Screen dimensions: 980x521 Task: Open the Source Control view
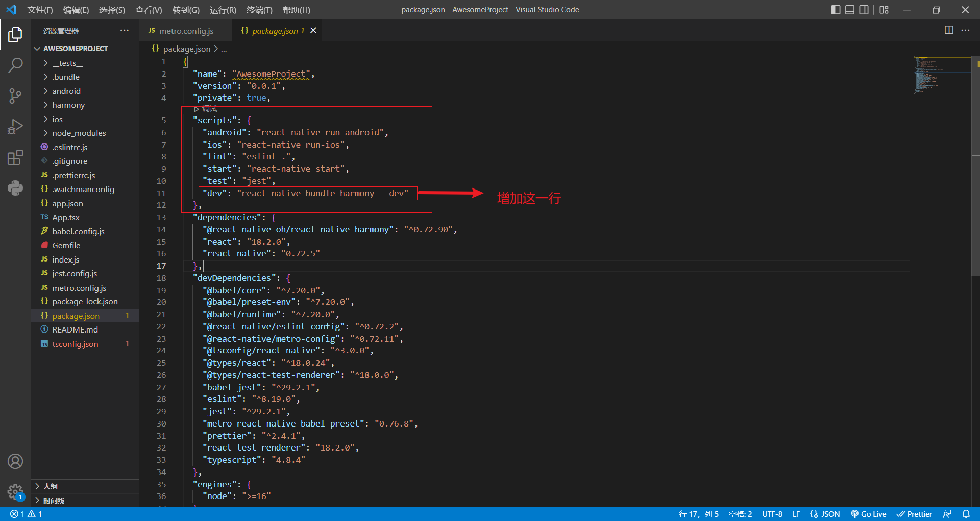[x=15, y=96]
